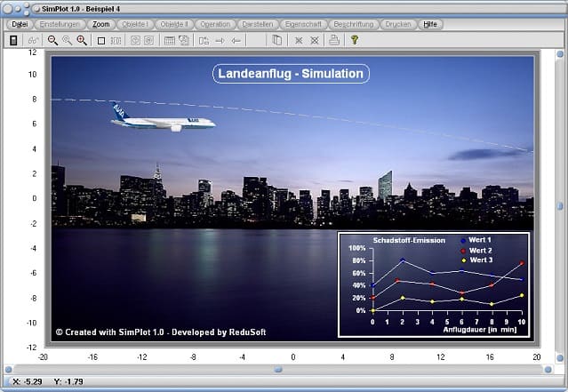
Task: Click the double X delete-all icon
Action: (x=315, y=41)
